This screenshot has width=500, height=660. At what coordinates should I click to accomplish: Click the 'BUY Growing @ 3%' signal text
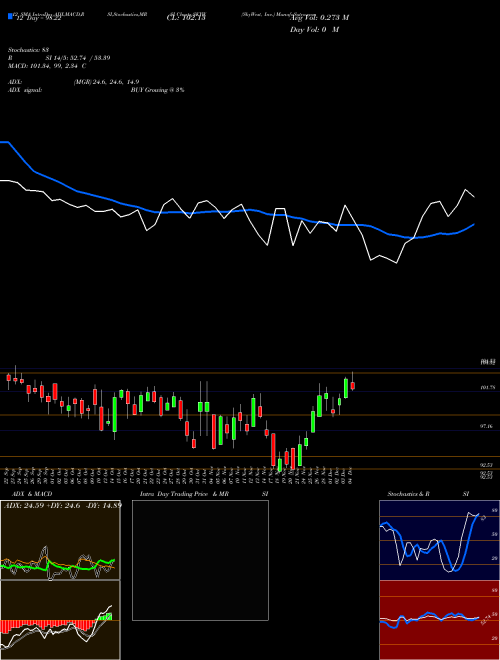157,90
